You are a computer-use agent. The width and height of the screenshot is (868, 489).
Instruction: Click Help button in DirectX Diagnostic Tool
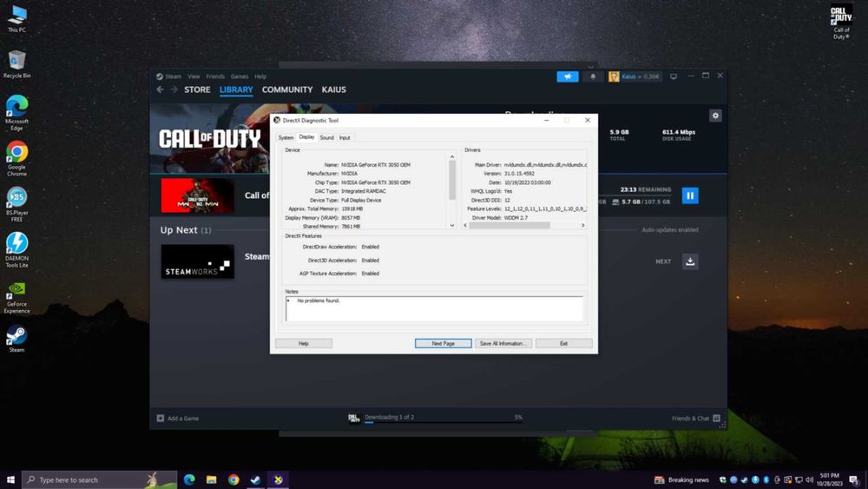[303, 343]
